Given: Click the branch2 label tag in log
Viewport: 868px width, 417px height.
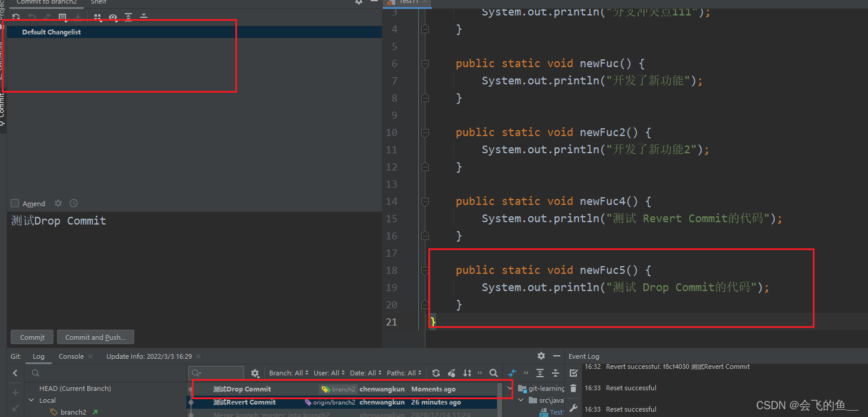Looking at the screenshot, I should click(x=338, y=389).
